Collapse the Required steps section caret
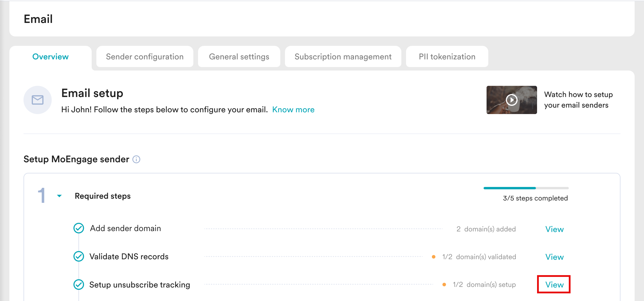The width and height of the screenshot is (644, 301). click(x=59, y=196)
